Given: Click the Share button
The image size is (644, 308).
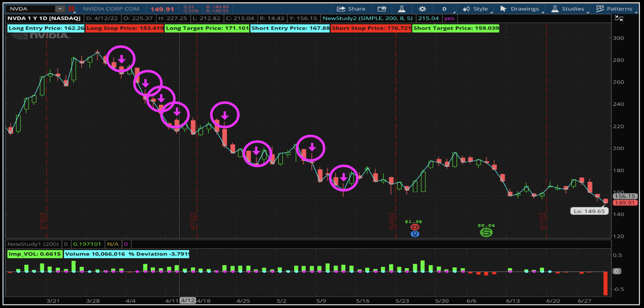Looking at the screenshot, I should point(351,8).
